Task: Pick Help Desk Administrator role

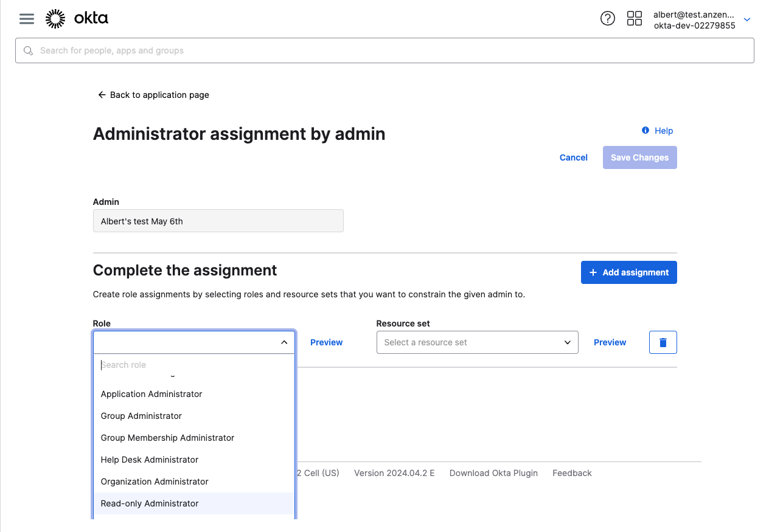Action: click(150, 460)
